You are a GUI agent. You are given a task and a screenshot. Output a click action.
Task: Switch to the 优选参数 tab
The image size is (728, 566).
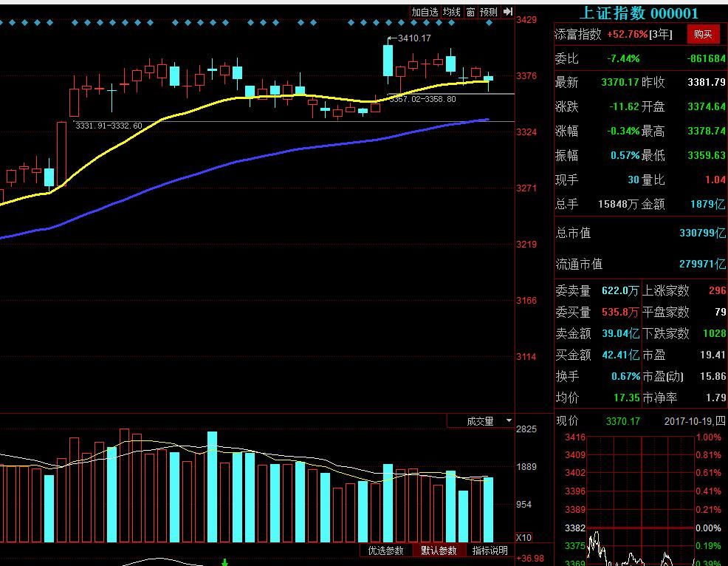tap(385, 550)
